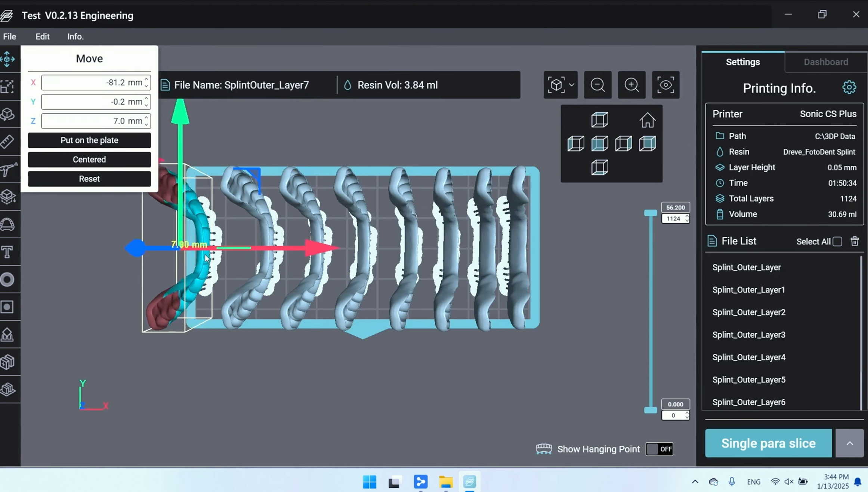868x492 pixels.
Task: Click the top view cube icon
Action: pos(599,120)
